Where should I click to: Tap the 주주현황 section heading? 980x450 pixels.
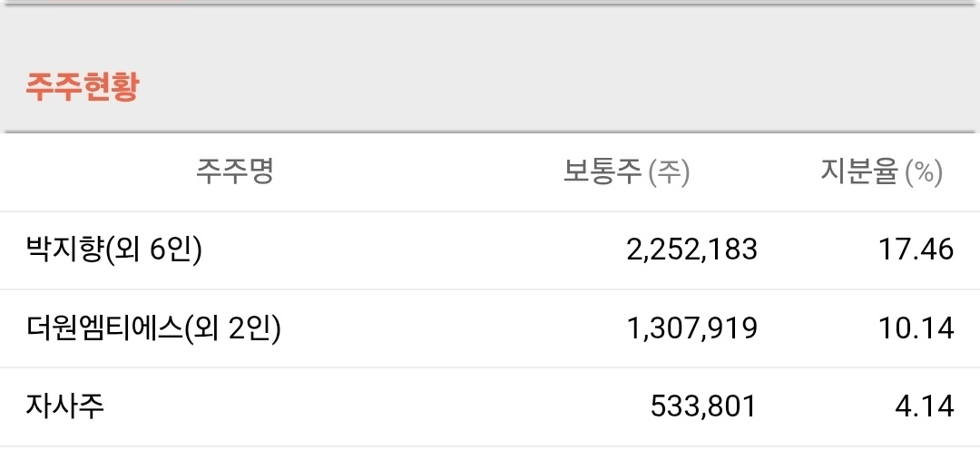[x=82, y=87]
